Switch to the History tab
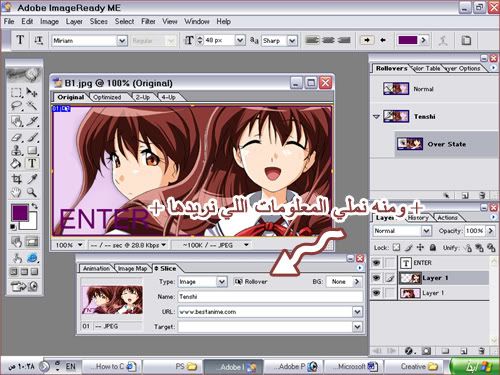The image size is (500, 375). pyautogui.click(x=418, y=218)
